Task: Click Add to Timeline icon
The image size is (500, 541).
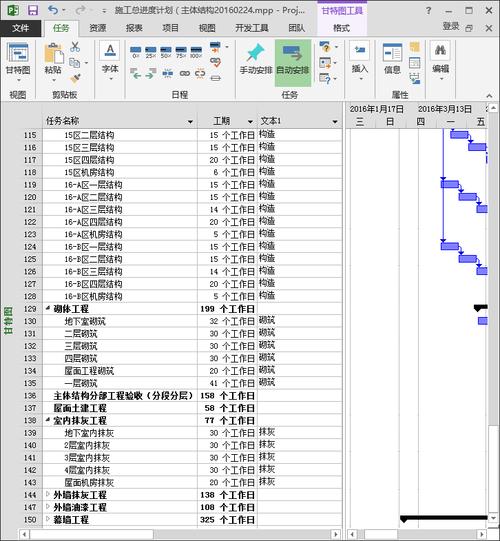Action: tap(415, 79)
